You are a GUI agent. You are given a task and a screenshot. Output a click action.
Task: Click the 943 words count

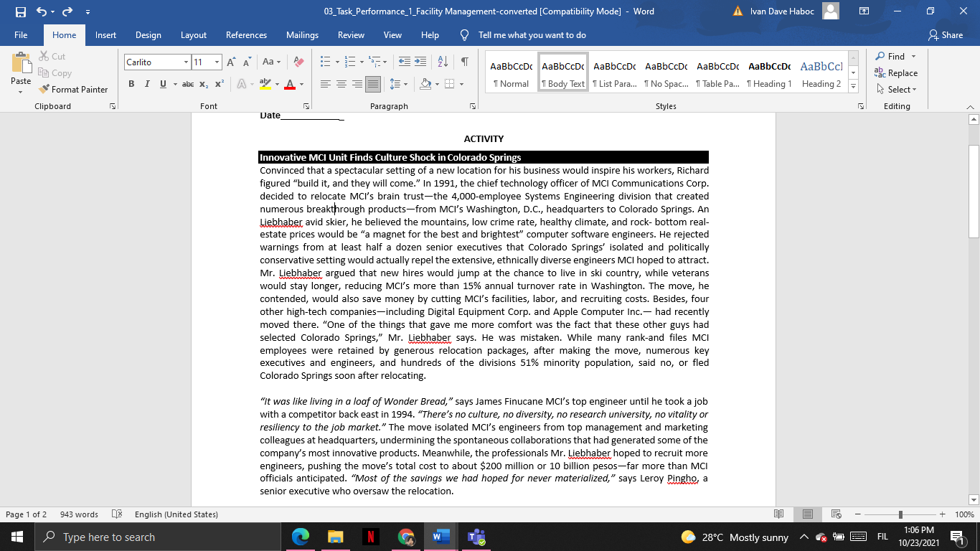tap(79, 514)
